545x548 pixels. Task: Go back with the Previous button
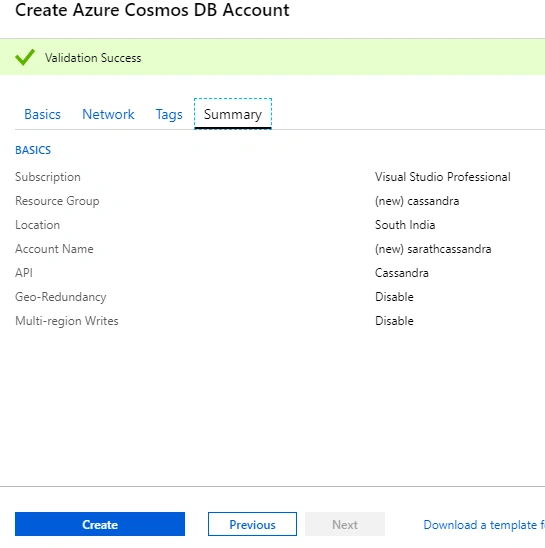[x=252, y=524]
